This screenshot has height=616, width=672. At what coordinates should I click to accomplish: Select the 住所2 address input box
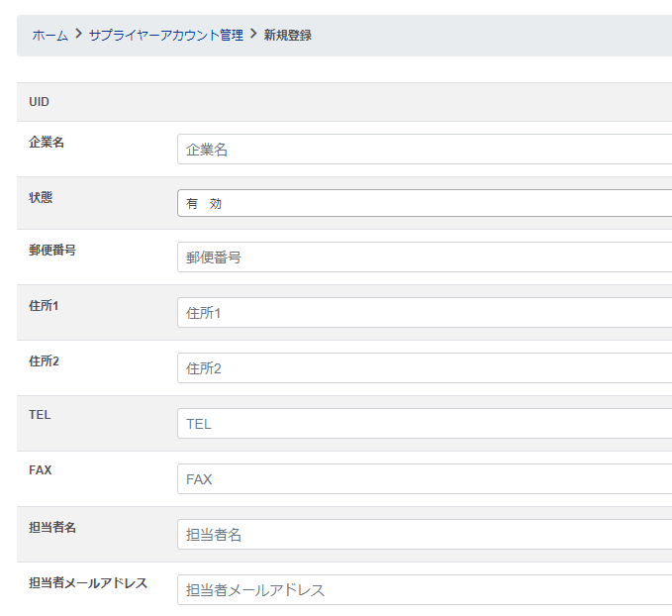tap(426, 368)
